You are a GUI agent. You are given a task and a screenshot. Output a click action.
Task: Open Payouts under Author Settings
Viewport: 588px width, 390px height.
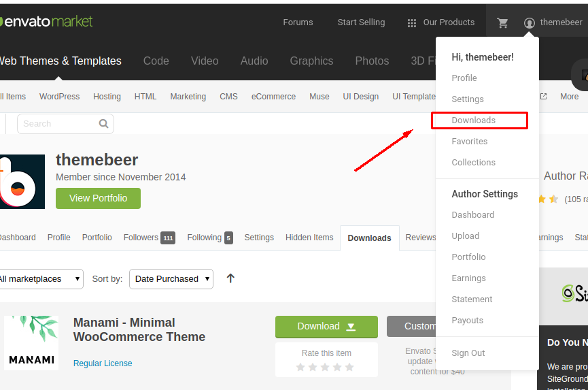(467, 321)
